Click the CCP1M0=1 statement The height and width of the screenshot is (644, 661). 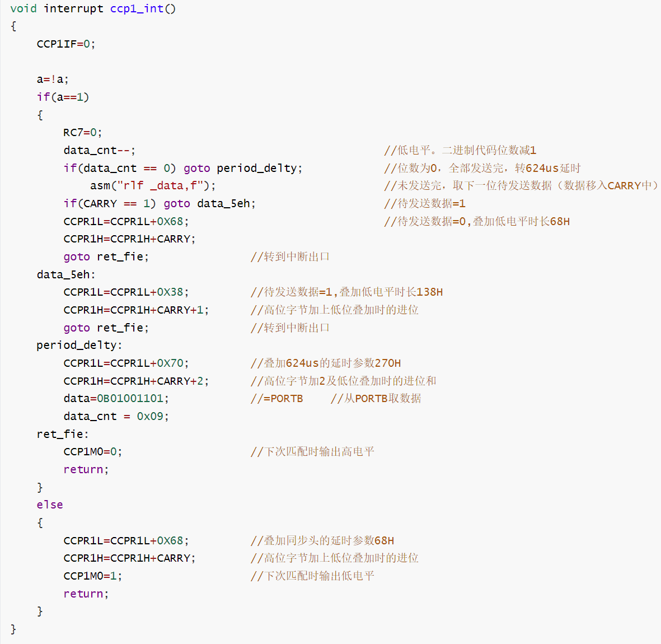pos(92,576)
